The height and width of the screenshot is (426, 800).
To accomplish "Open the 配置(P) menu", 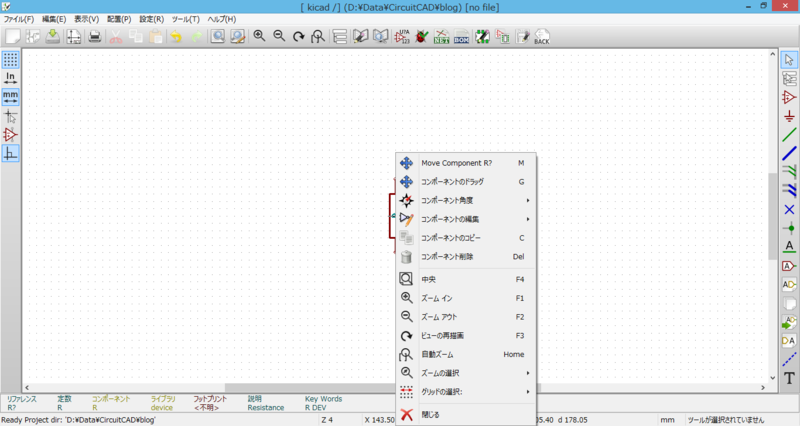I will [119, 19].
